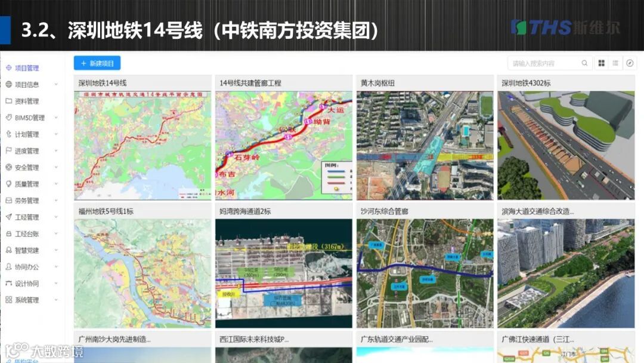Expand the BIM5D管理 menu arrow

click(56, 118)
